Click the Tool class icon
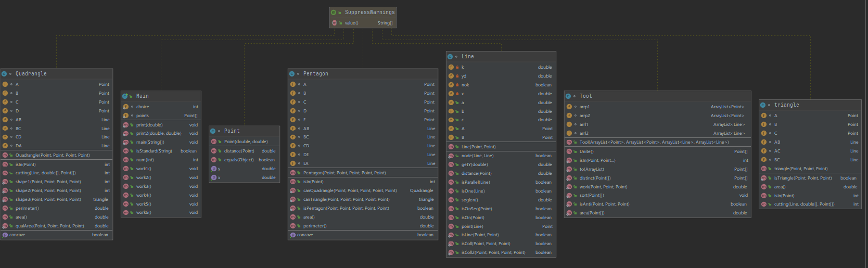This screenshot has width=868, height=268. 568,96
